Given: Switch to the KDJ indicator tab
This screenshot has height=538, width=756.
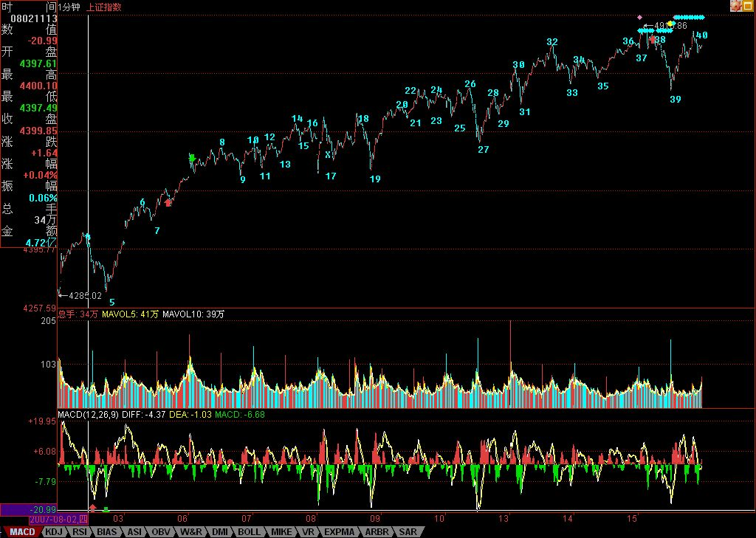Looking at the screenshot, I should tap(54, 531).
